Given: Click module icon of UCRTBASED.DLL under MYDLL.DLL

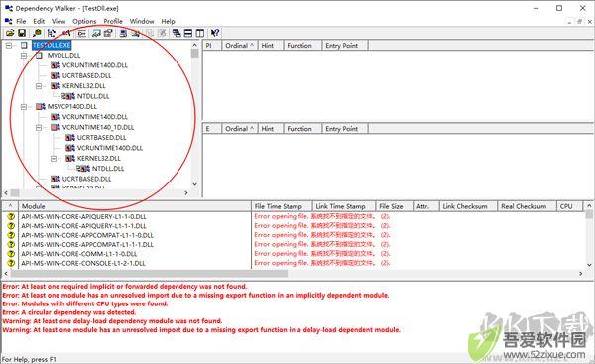Looking at the screenshot, I should click(x=56, y=76).
